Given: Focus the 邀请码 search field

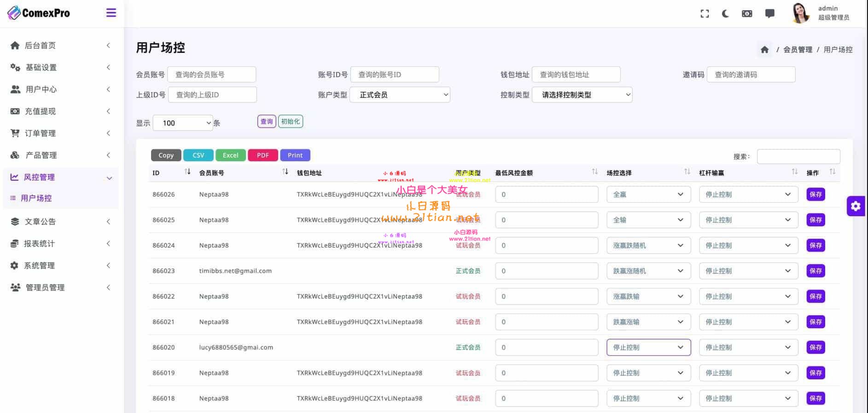Looking at the screenshot, I should click(x=751, y=74).
